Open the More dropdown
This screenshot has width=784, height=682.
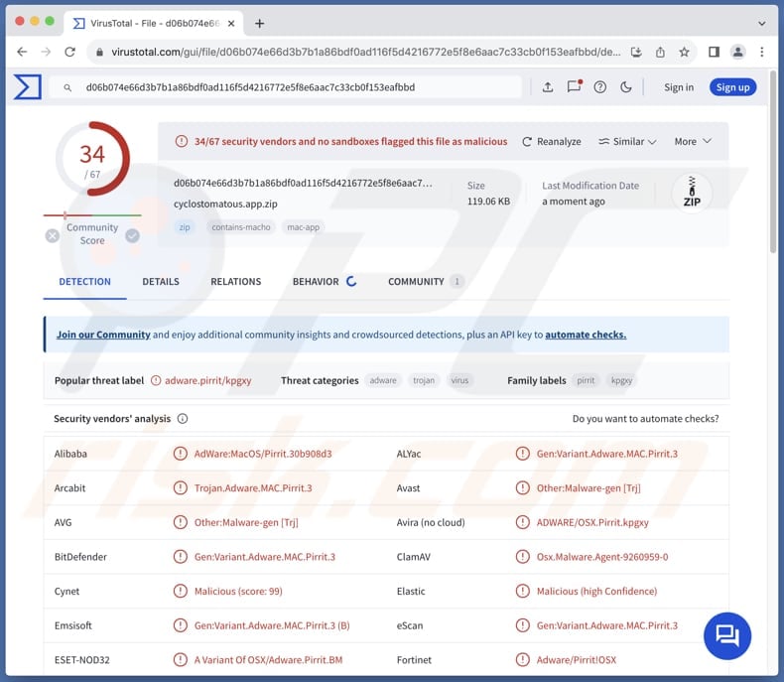693,142
